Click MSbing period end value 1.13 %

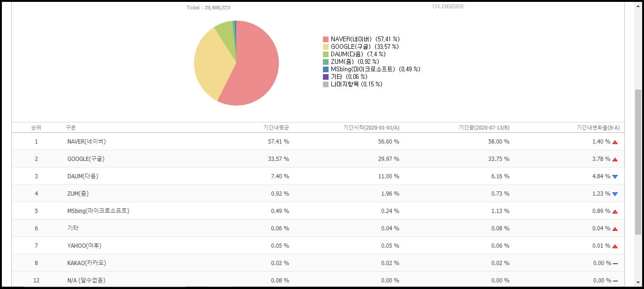[x=501, y=211]
